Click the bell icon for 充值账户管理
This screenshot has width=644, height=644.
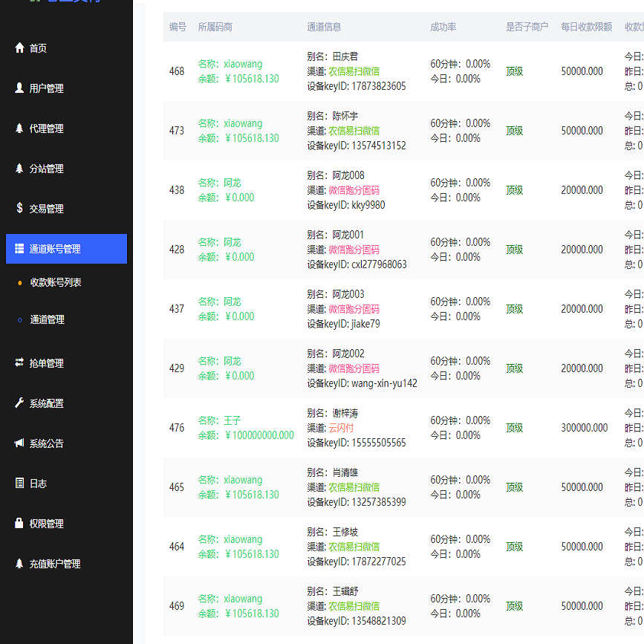(x=19, y=564)
